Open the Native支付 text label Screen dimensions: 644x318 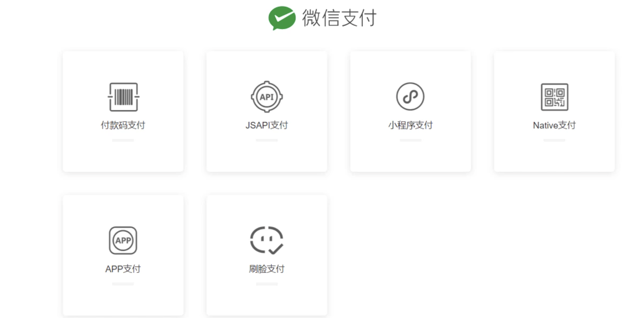click(x=554, y=125)
